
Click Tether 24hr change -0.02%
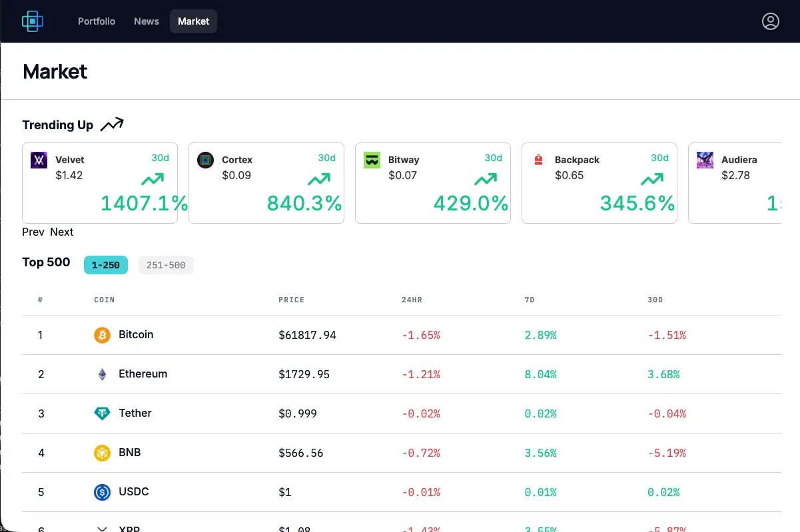pyautogui.click(x=421, y=413)
